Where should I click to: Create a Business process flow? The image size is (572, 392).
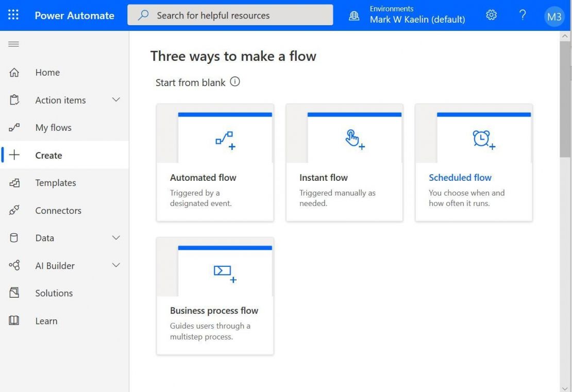tap(214, 310)
